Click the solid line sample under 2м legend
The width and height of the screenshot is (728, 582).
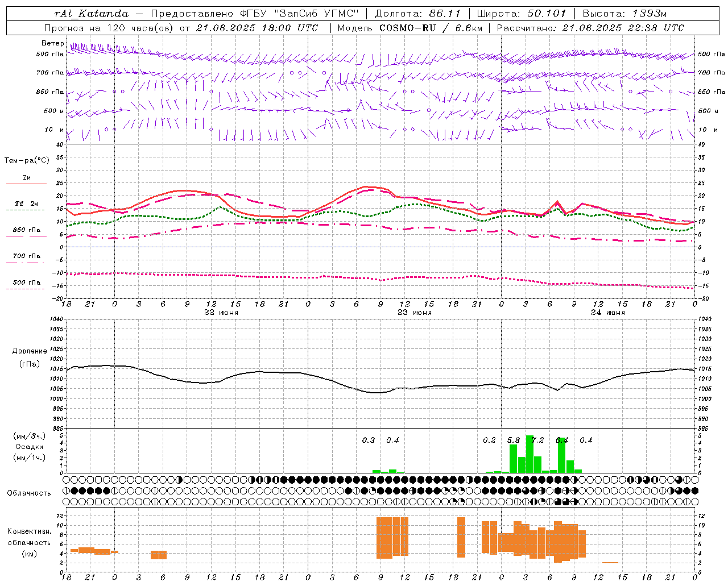tap(26, 184)
